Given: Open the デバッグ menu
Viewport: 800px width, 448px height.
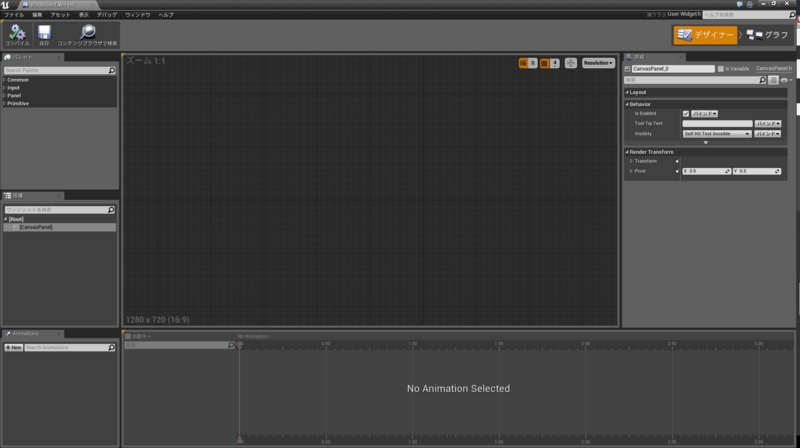Looking at the screenshot, I should pyautogui.click(x=107, y=15).
